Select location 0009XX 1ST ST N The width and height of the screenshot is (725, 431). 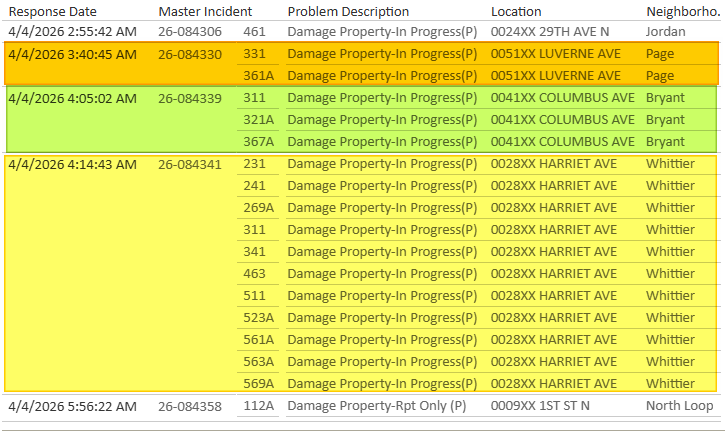[540, 406]
